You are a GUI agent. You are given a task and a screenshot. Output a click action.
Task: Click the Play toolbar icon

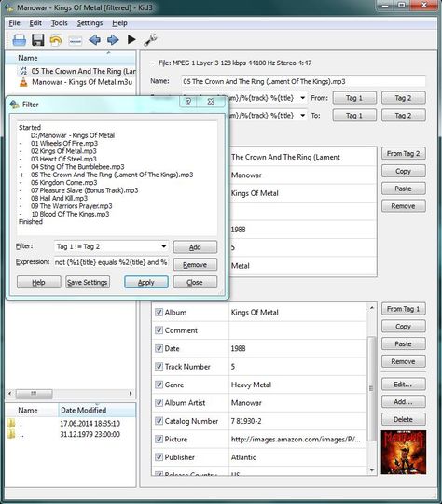tap(131, 39)
